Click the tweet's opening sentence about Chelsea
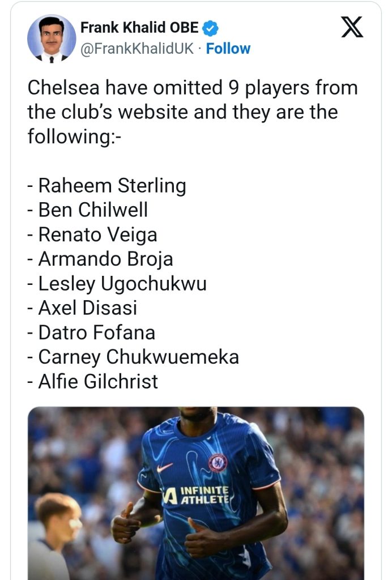The width and height of the screenshot is (392, 580). (x=193, y=112)
